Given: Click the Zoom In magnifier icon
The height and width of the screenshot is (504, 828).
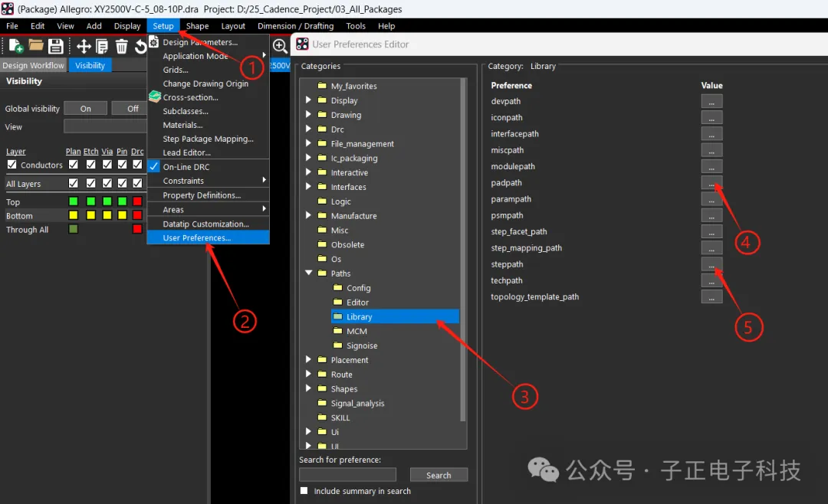Looking at the screenshot, I should pyautogui.click(x=280, y=47).
